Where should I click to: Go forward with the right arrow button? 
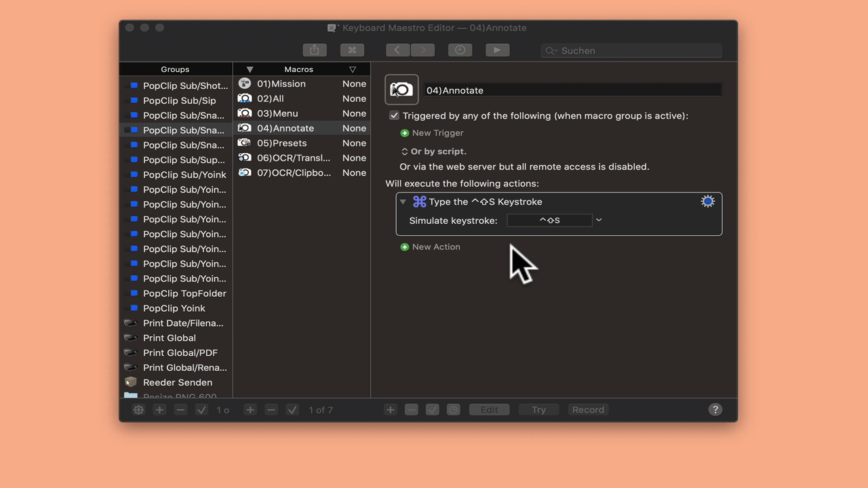pos(423,50)
